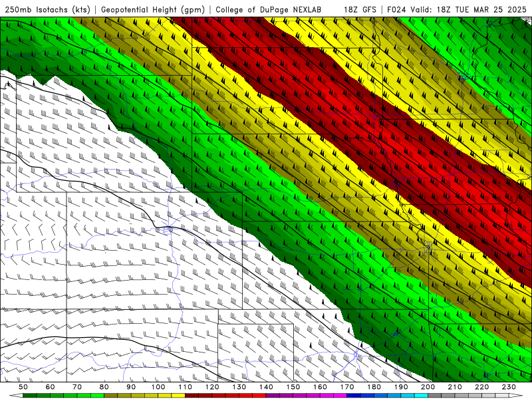
Task: Select the 210 legend value
Action: coord(455,387)
